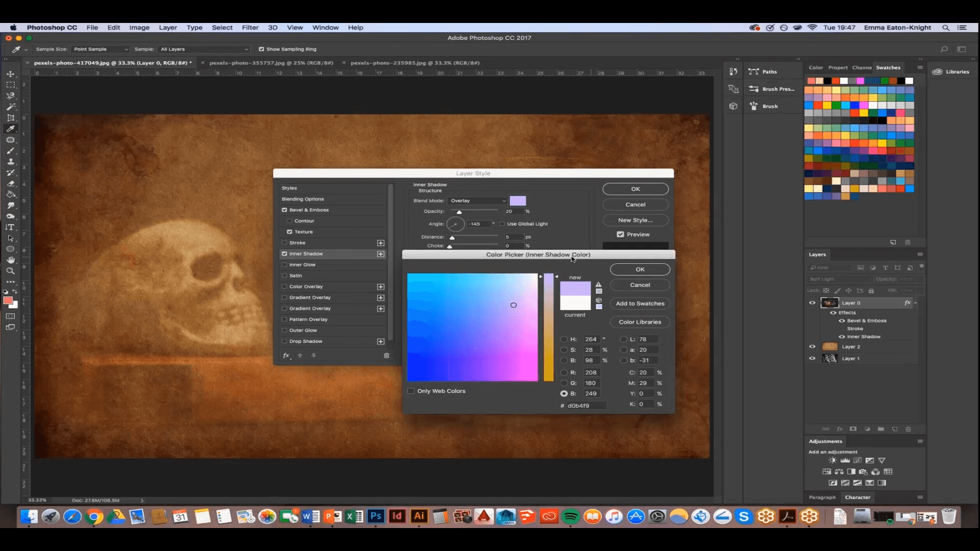
Task: Open the Layer menu in menu bar
Action: coord(167,27)
